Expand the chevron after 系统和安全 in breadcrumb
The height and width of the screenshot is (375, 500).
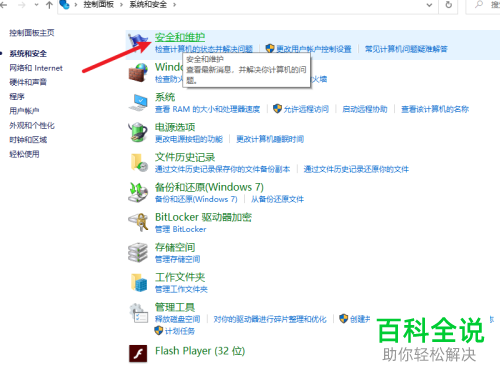click(x=174, y=5)
